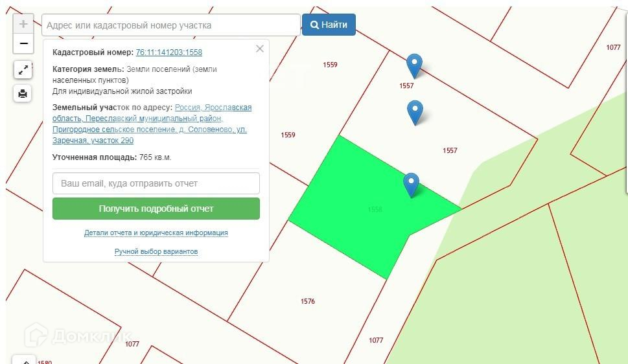The image size is (628, 364).
Task: Open Ручной выбор вариантов link
Action: [156, 251]
